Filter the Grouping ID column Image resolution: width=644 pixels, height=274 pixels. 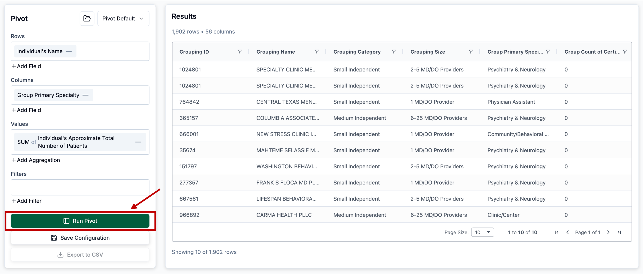coord(239,52)
